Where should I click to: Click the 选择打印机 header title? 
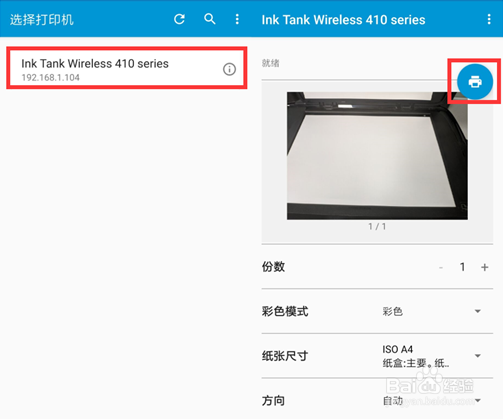(42, 20)
